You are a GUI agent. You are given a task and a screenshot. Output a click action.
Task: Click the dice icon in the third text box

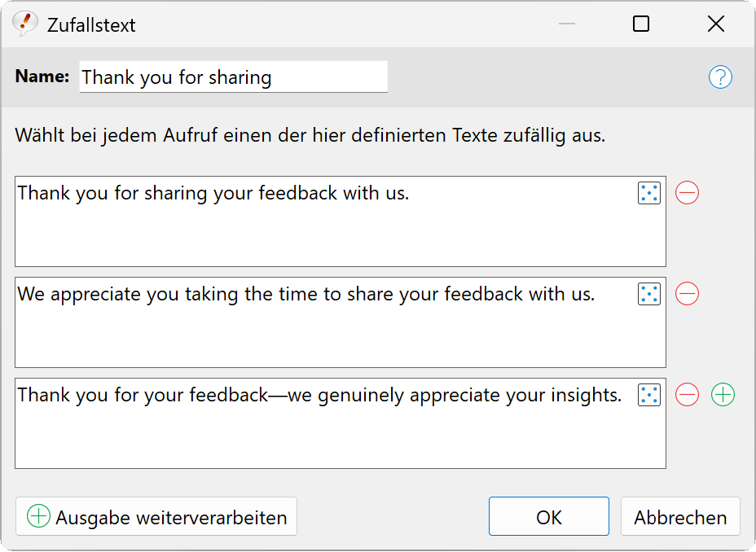[x=648, y=395]
